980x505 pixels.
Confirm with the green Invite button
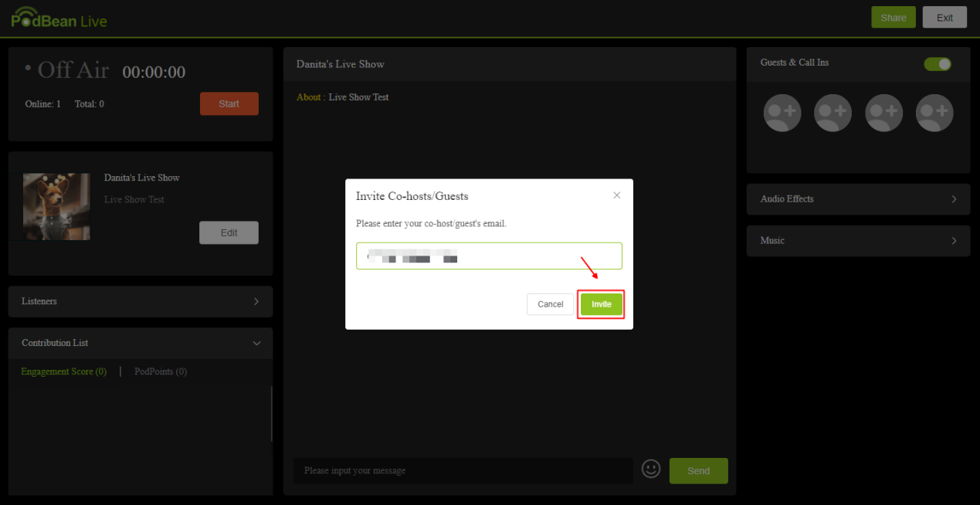point(601,303)
